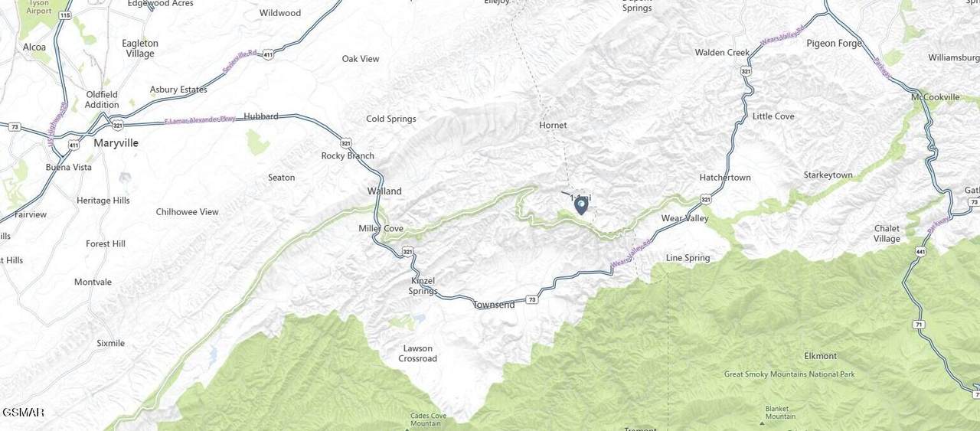
Task: Click the 115 route shield near Tyson Airport
Action: 66,15
